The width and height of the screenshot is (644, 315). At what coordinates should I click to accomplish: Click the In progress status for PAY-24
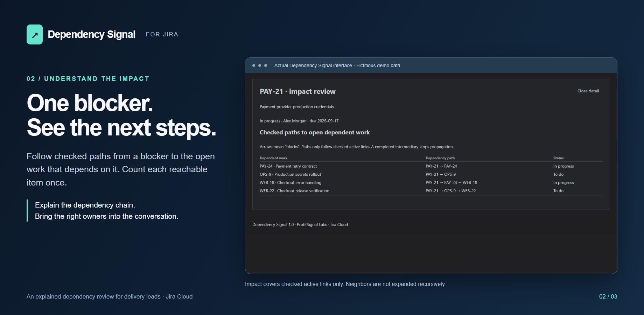(563, 166)
